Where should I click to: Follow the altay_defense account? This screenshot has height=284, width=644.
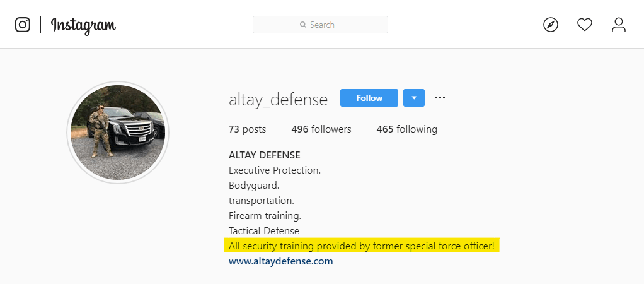coord(369,98)
